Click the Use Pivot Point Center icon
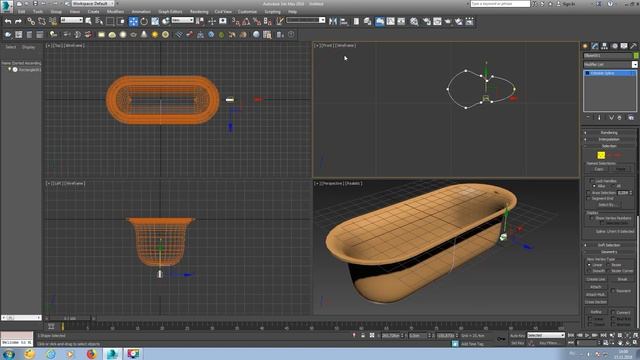The image size is (640, 360). 200,21
